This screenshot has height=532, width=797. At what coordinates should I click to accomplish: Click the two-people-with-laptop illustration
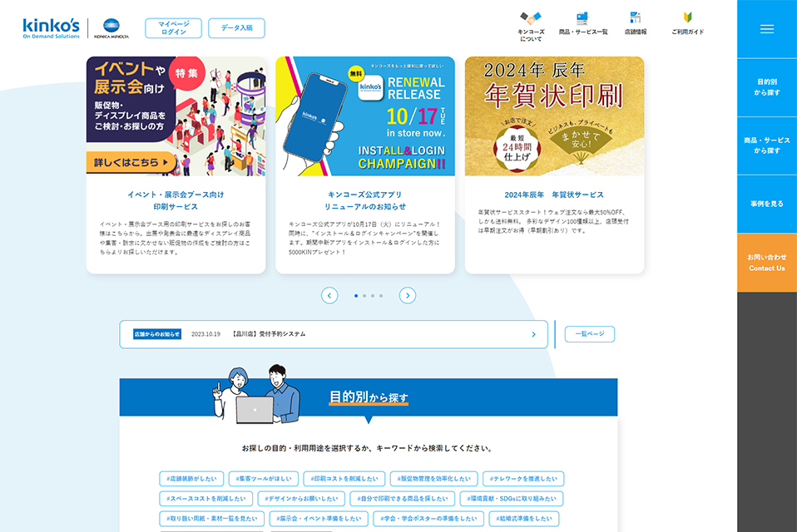coord(257,394)
